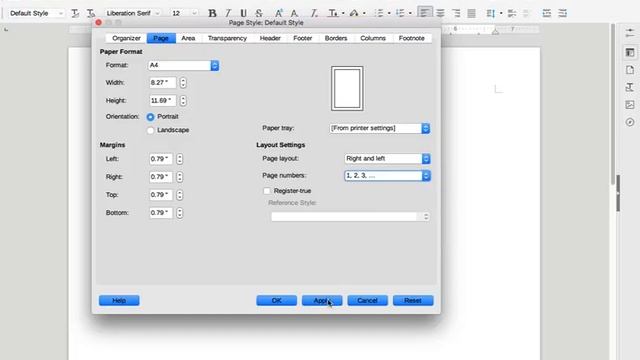The height and width of the screenshot is (360, 640).
Task: Click the Update Selected Style icon
Action: pyautogui.click(x=75, y=13)
